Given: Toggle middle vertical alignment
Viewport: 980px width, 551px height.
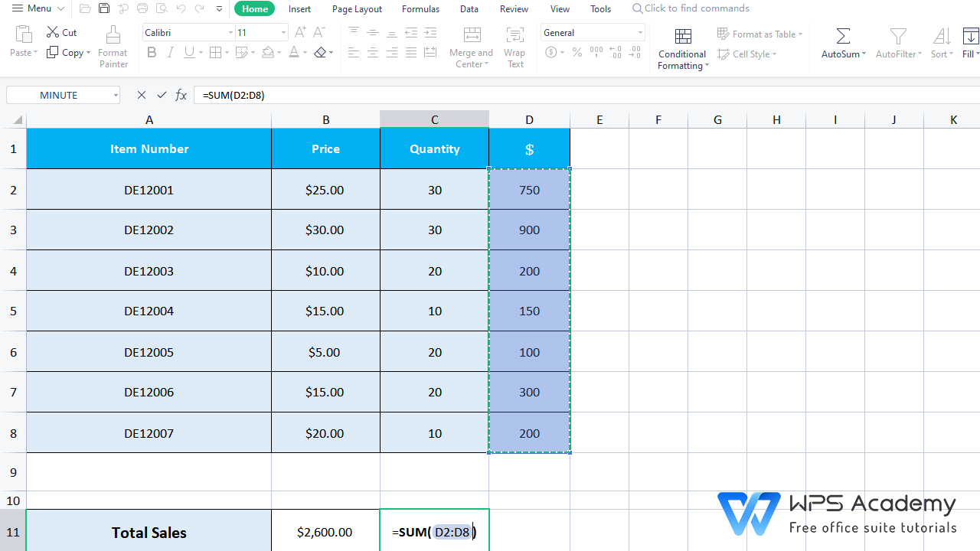Looking at the screenshot, I should pyautogui.click(x=373, y=32).
